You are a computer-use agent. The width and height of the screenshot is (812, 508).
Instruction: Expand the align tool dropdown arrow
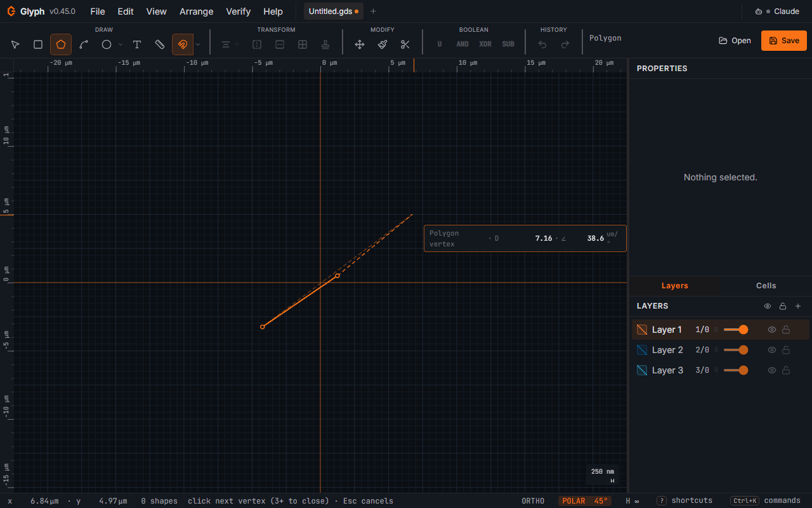point(237,44)
